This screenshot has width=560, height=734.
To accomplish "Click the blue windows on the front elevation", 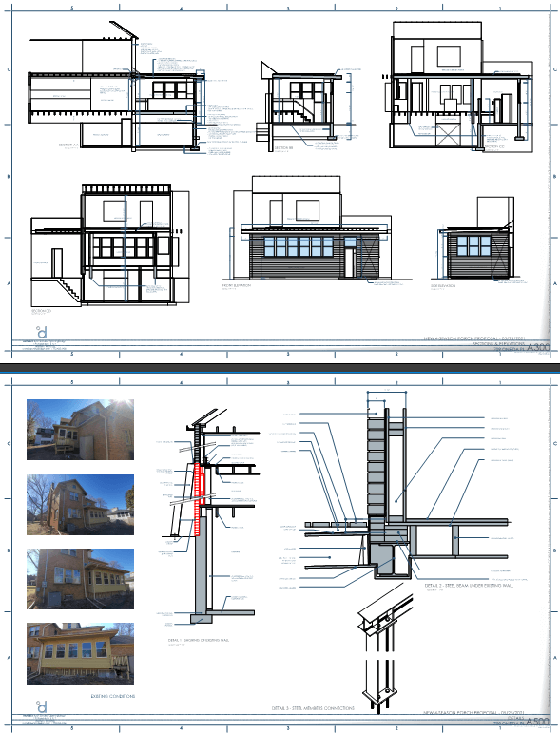I will point(299,246).
